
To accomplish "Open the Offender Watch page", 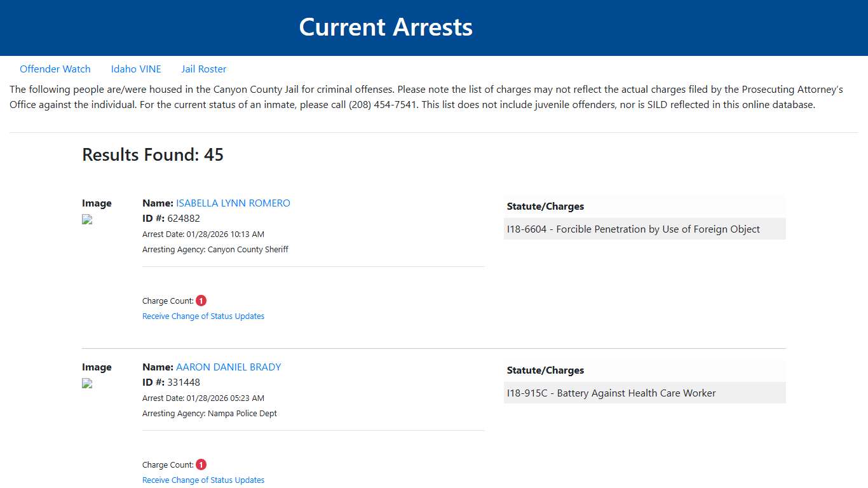I will tap(55, 69).
